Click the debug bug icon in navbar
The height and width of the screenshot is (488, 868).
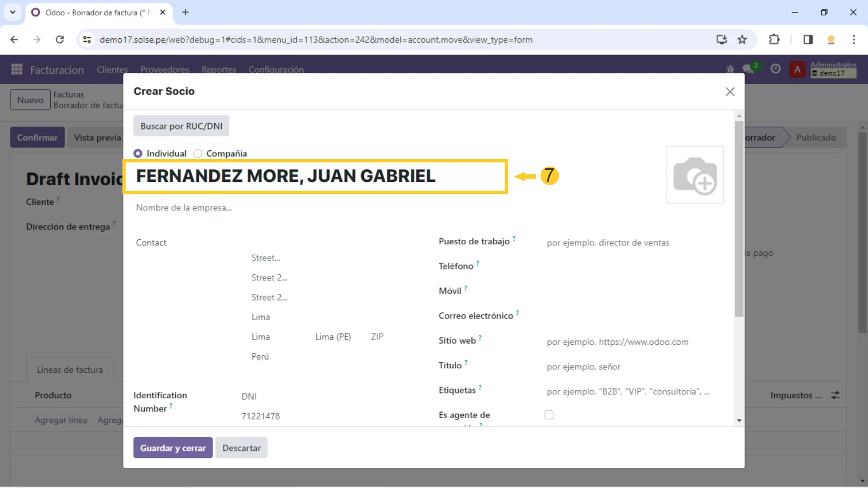click(730, 69)
